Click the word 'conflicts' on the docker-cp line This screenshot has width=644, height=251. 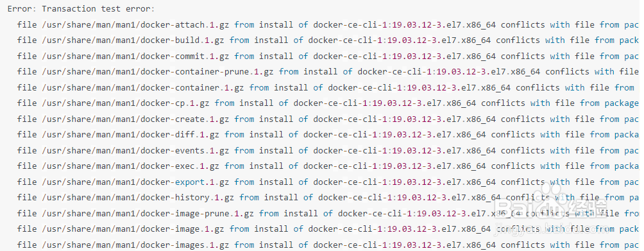[503, 103]
